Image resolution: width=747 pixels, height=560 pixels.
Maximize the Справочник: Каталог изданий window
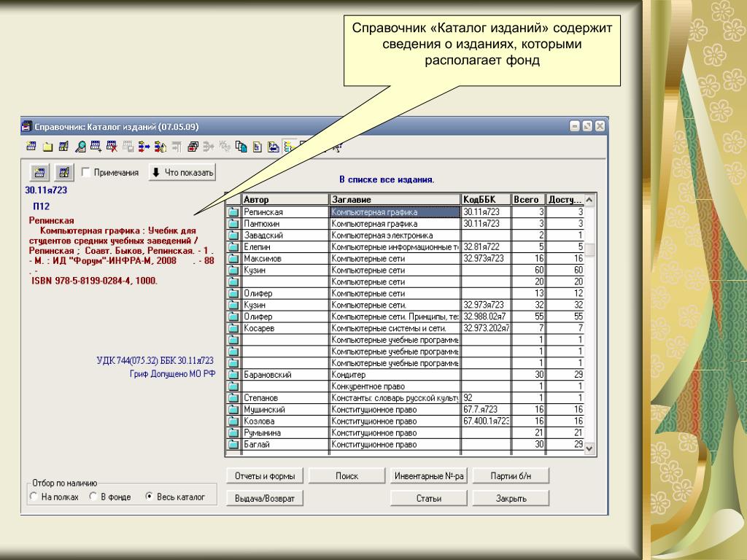coord(587,126)
